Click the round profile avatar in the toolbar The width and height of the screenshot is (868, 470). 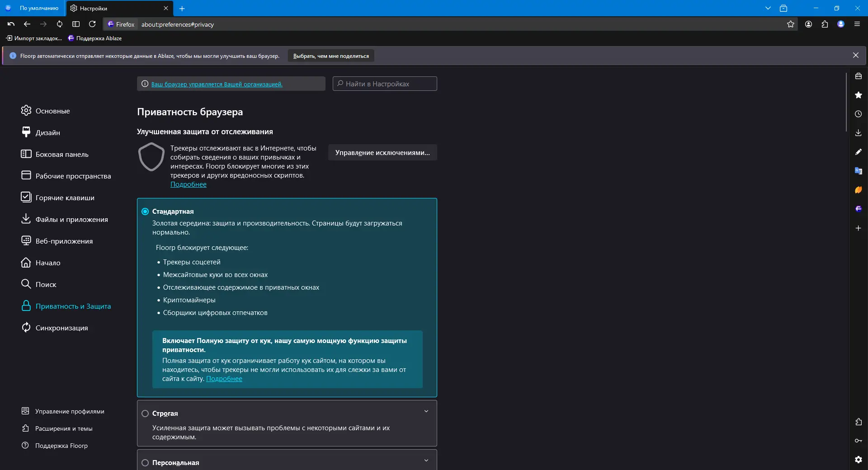[841, 24]
